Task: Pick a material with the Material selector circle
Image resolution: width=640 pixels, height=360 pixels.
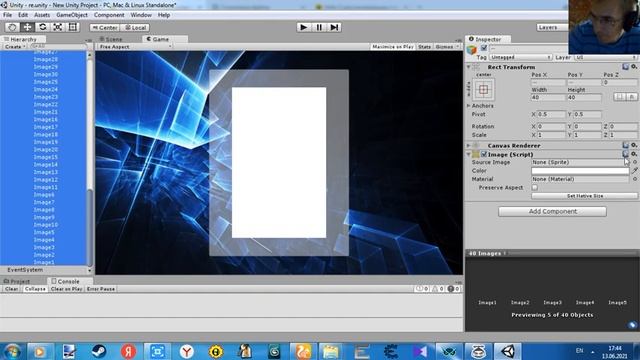Action: pyautogui.click(x=635, y=179)
